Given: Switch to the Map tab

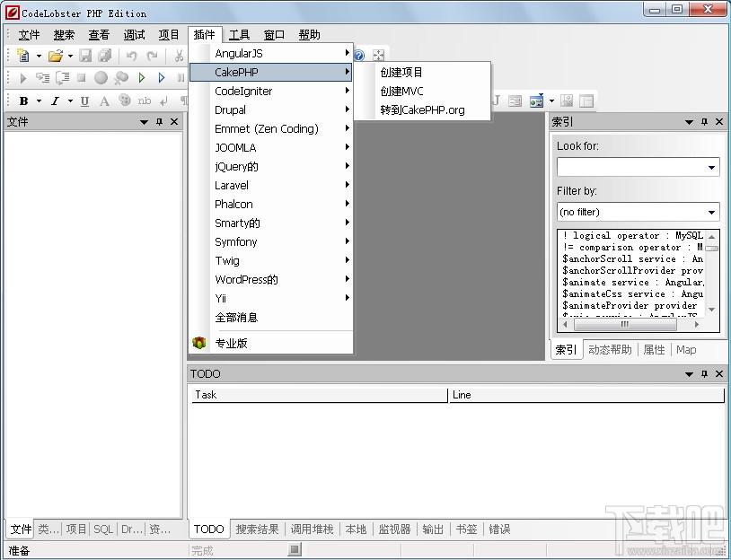Looking at the screenshot, I should click(x=686, y=350).
